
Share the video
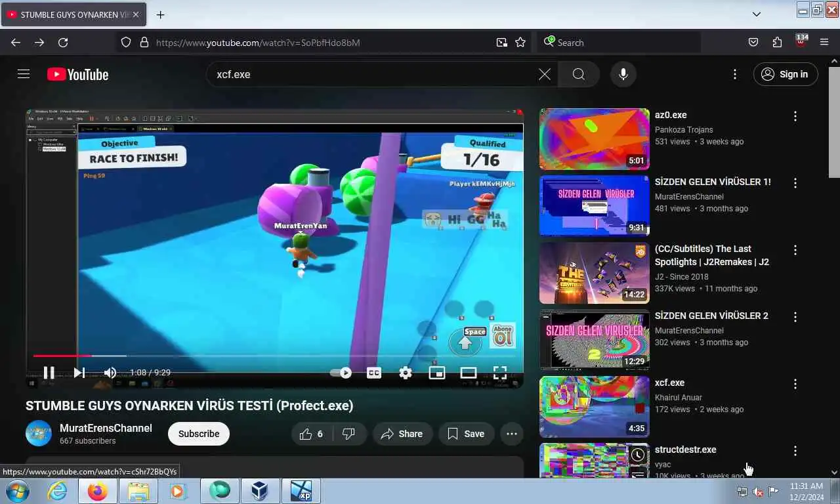point(402,434)
